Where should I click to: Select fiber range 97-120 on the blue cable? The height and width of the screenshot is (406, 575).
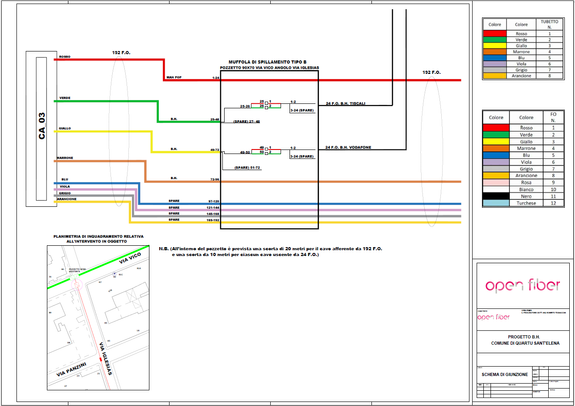pyautogui.click(x=214, y=201)
